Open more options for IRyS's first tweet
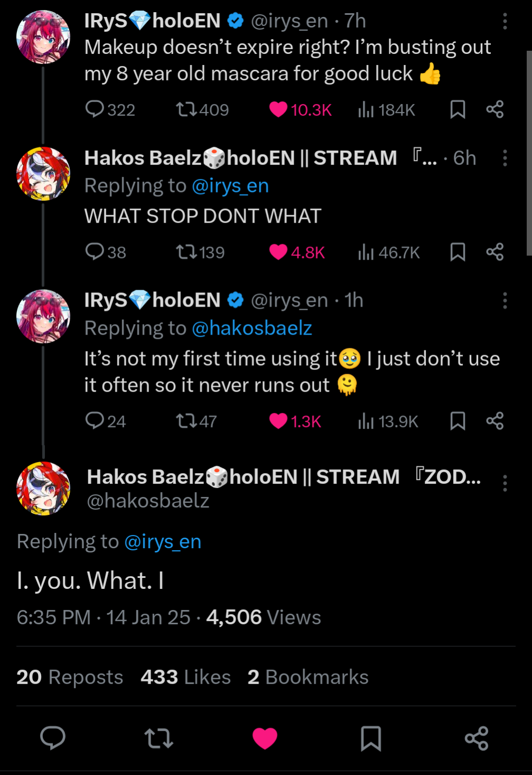The image size is (532, 775). coord(505,21)
